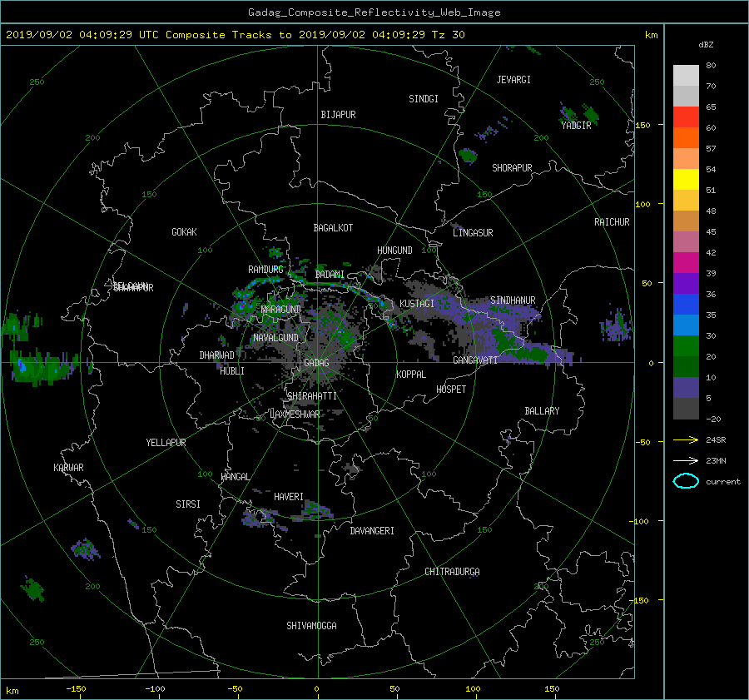Click the HANGAL city label
Screen dimensions: 749x700
tap(236, 477)
